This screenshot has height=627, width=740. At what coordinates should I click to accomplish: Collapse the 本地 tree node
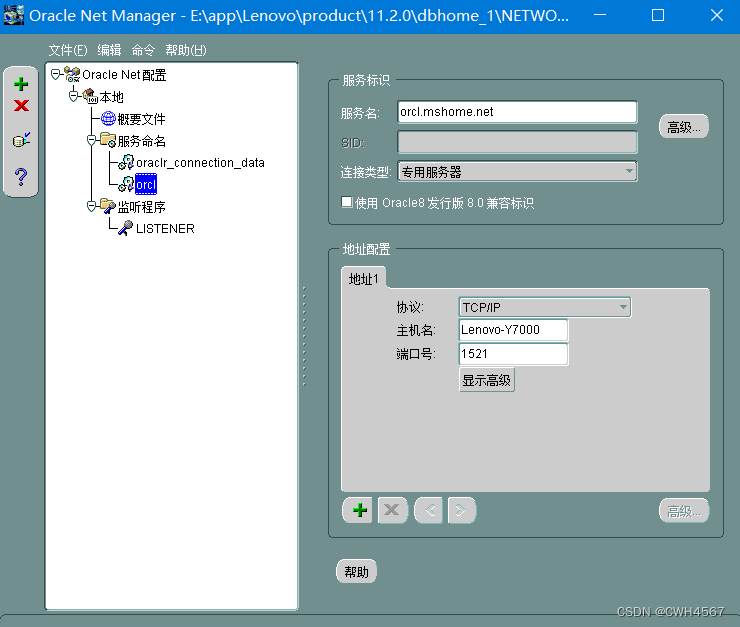[x=74, y=96]
